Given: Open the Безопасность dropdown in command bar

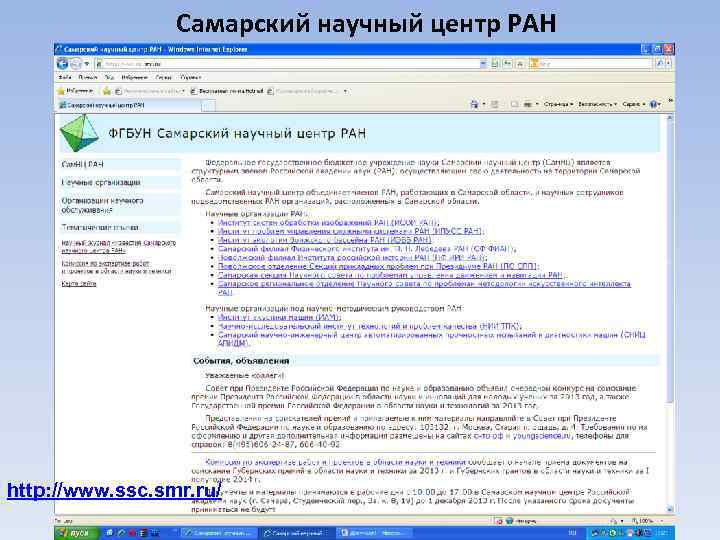Looking at the screenshot, I should coord(597,105).
